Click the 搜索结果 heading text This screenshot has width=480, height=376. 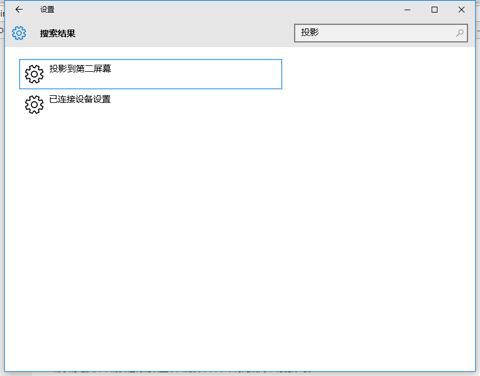[58, 33]
